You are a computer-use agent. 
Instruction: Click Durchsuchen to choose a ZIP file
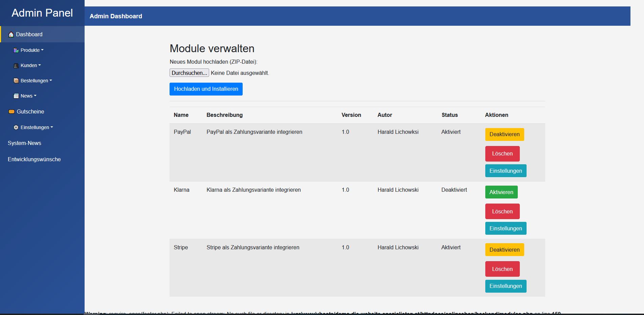pyautogui.click(x=189, y=73)
